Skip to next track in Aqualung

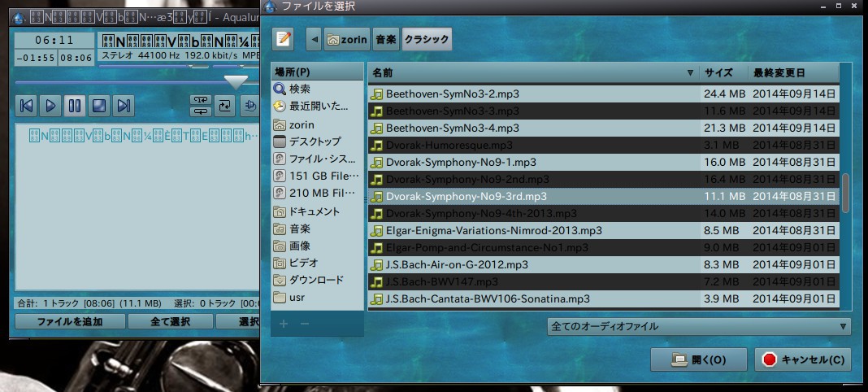coord(124,106)
